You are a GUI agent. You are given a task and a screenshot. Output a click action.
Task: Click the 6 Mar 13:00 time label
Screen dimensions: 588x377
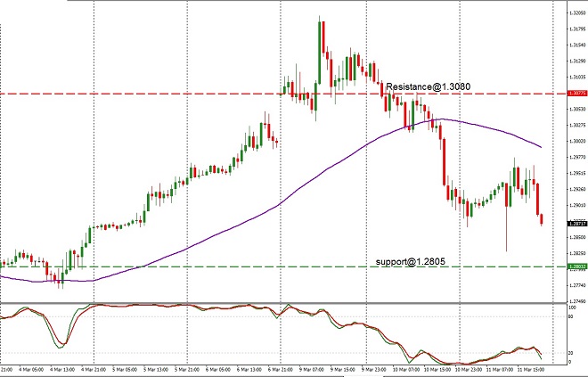(249, 369)
